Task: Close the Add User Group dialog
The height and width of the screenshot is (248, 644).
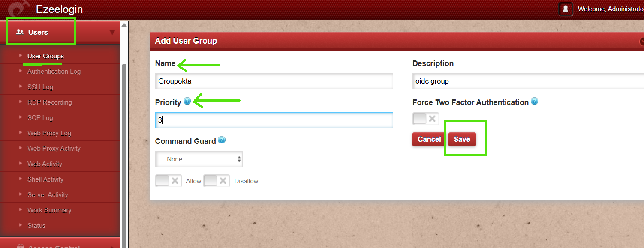Action: pyautogui.click(x=642, y=42)
